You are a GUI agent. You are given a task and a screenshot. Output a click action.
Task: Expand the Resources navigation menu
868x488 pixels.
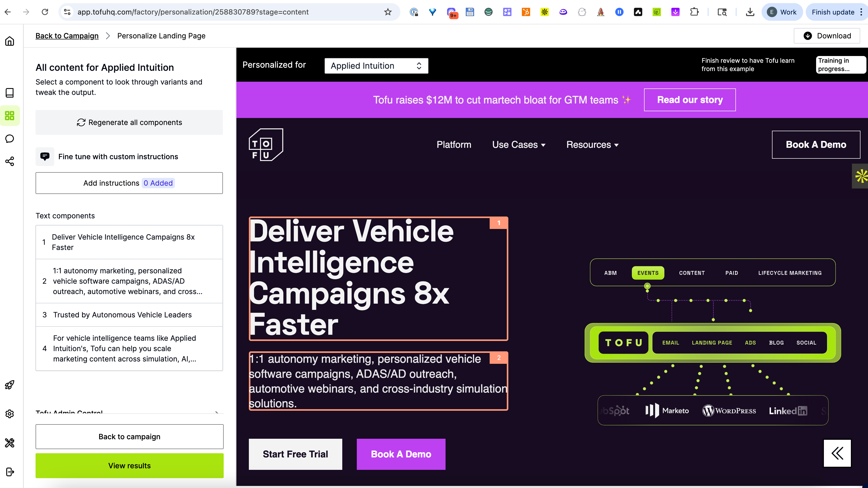coord(592,145)
